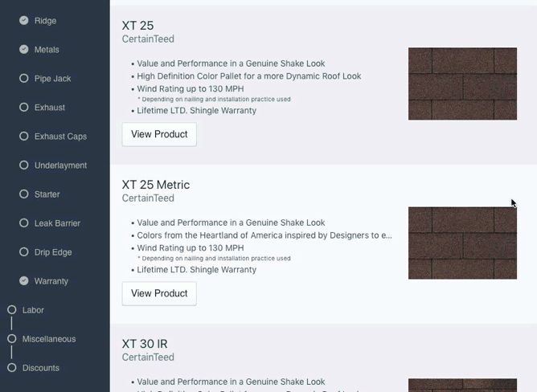Viewport: 537px width, 392px height.
Task: Open the Exhaust sidebar item
Action: [49, 108]
